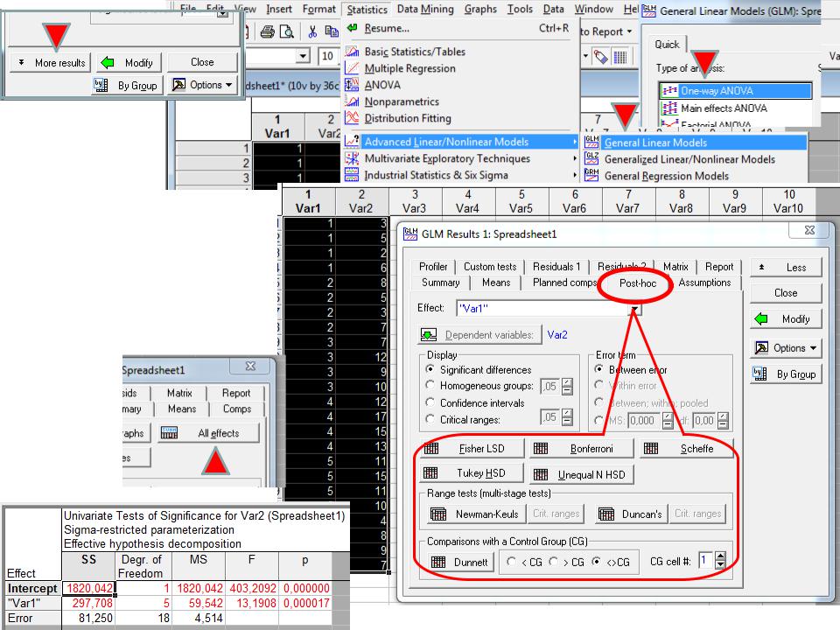Viewport: 840px width, 630px height.
Task: Click the Main effects ANOVA icon
Action: (x=669, y=108)
